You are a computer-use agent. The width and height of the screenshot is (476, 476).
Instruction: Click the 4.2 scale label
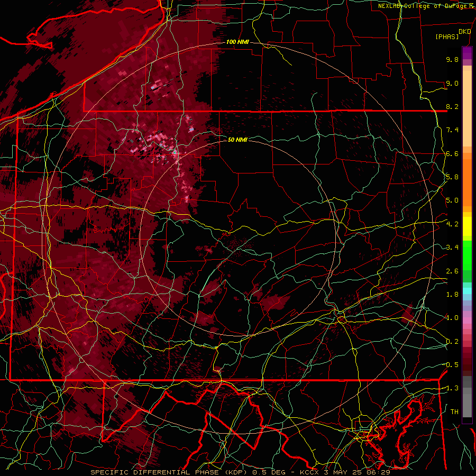tap(452, 224)
